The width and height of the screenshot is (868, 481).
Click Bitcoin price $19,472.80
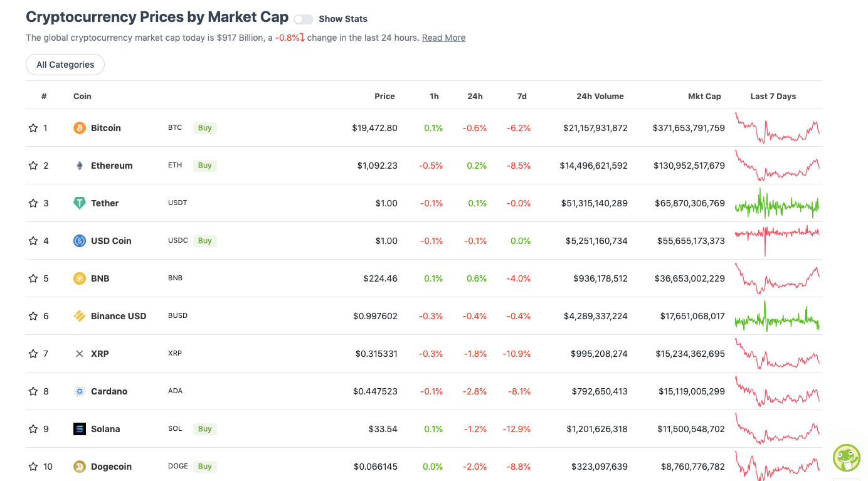pos(374,128)
